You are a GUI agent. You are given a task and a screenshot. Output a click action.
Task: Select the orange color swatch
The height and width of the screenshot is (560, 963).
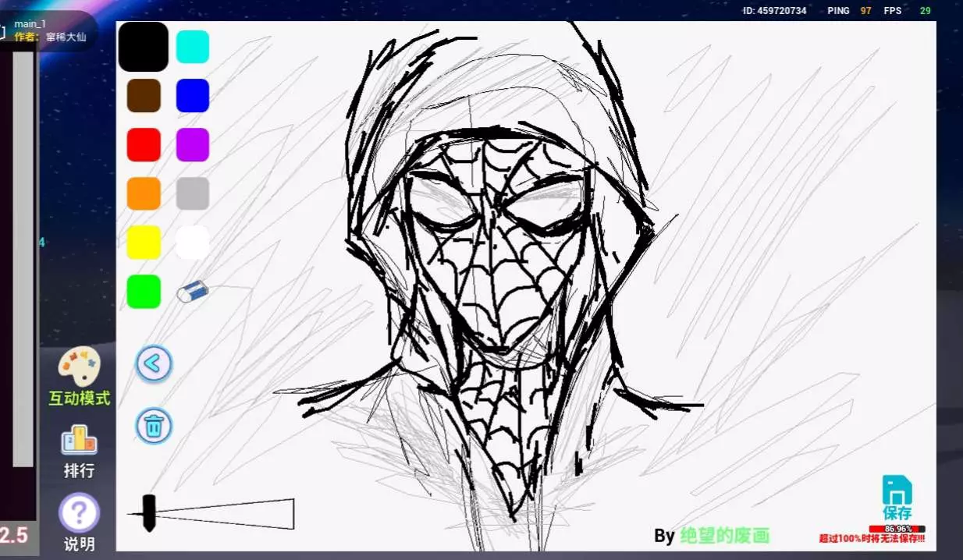(x=144, y=193)
